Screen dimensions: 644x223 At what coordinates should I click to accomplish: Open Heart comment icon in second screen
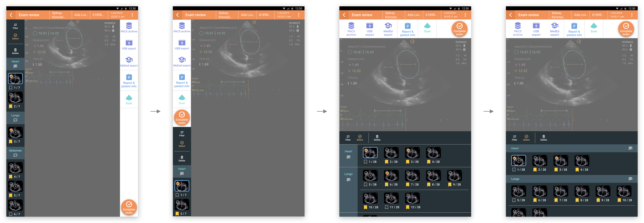(182, 174)
